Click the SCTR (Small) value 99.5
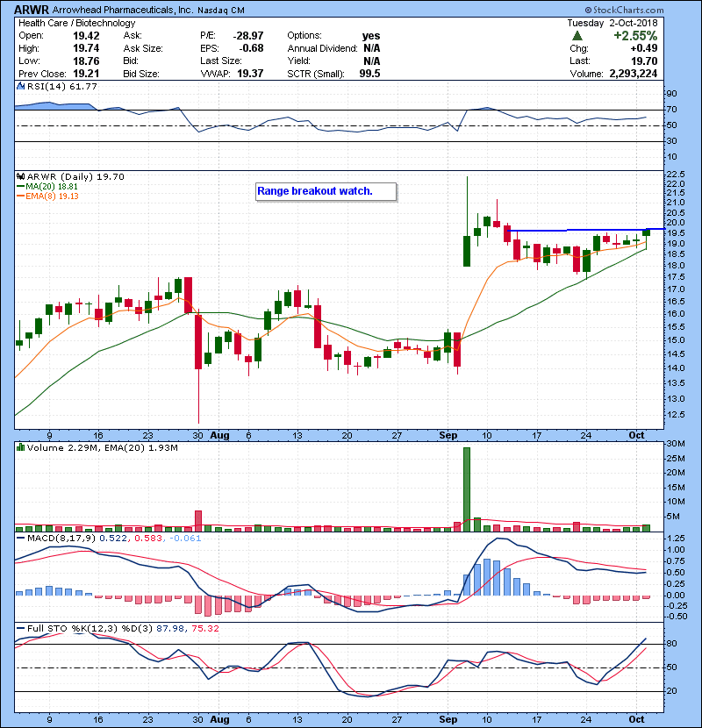 (x=369, y=74)
